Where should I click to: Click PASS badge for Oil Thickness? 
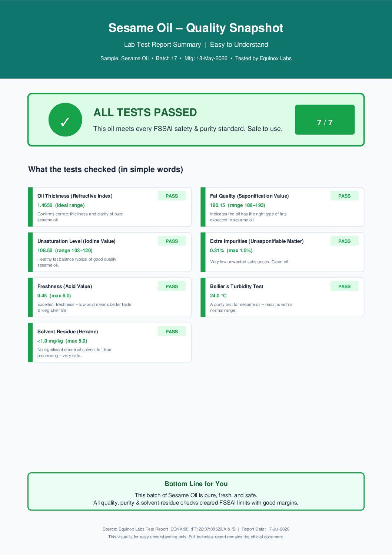click(x=172, y=196)
